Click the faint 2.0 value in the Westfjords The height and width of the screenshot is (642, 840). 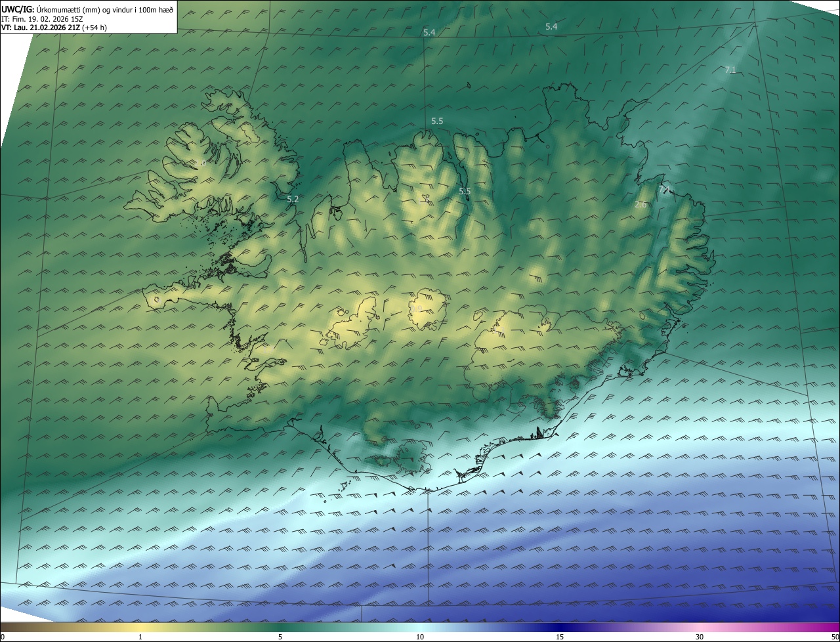pos(201,164)
